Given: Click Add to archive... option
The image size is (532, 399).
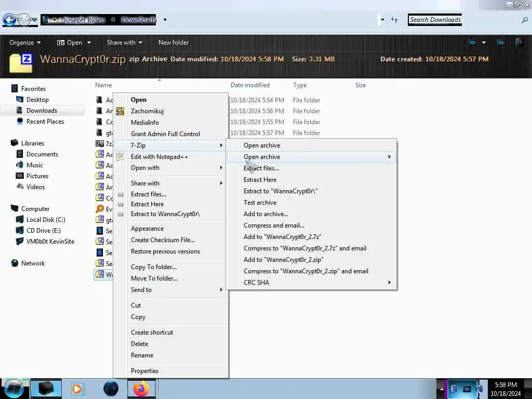Looking at the screenshot, I should [265, 214].
